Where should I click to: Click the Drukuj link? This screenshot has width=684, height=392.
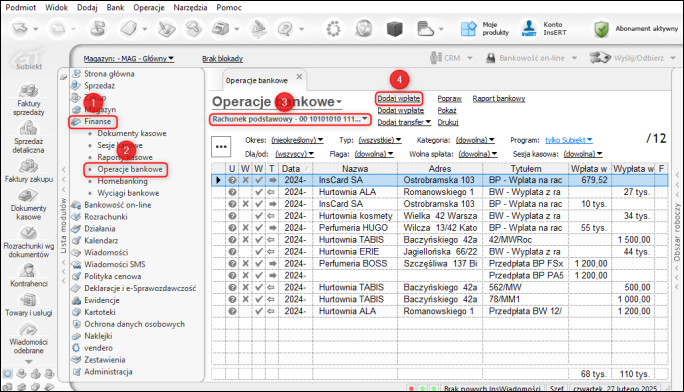448,122
